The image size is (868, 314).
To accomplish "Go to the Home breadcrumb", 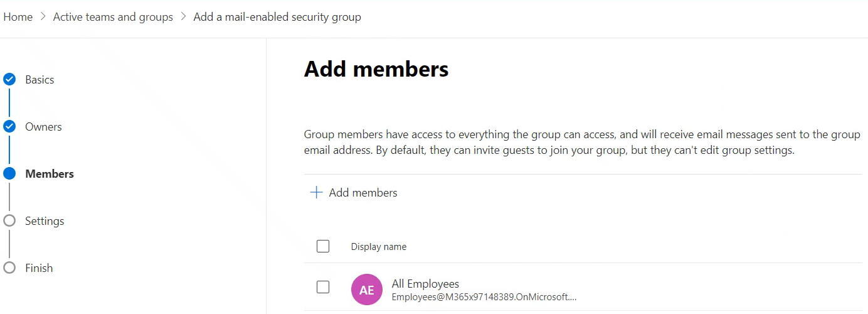I will pyautogui.click(x=18, y=17).
